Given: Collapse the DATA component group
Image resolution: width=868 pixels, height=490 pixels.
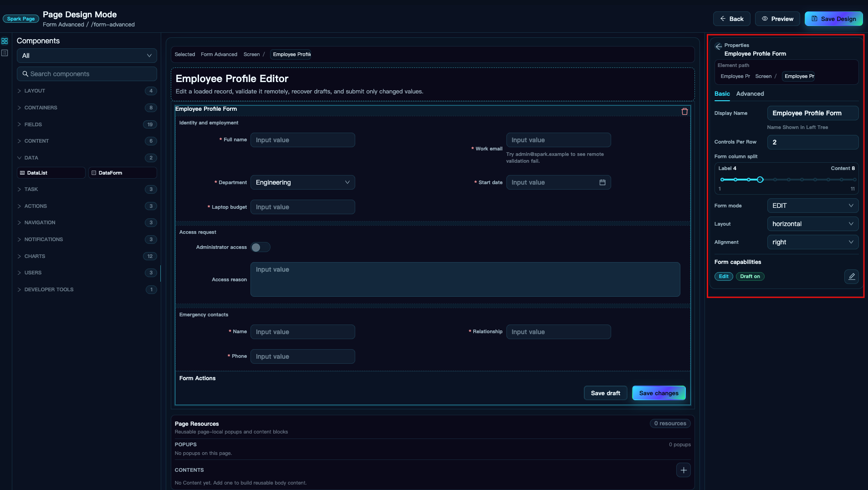Looking at the screenshot, I should 87,158.
